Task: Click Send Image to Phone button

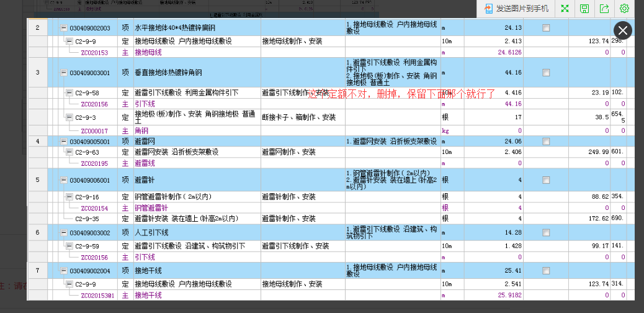Action: pyautogui.click(x=516, y=9)
